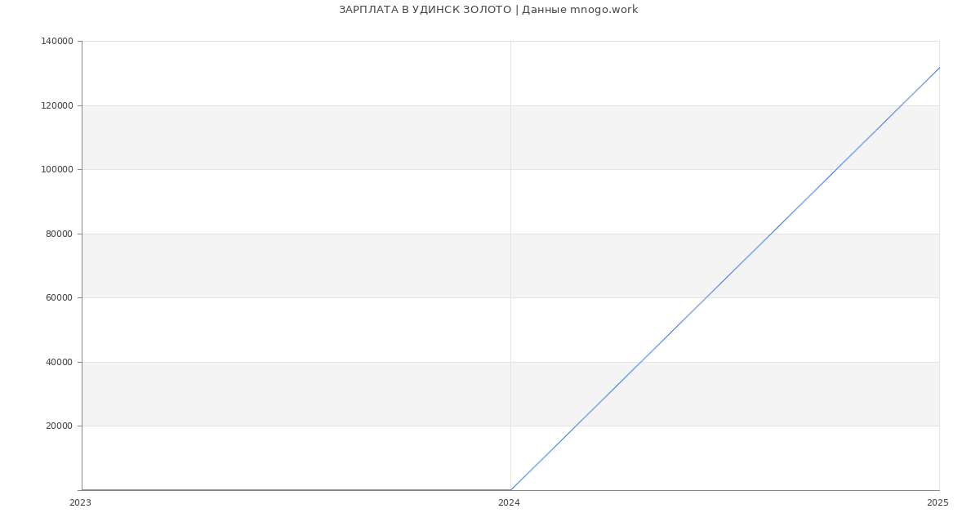Click the 100000 y-axis label
Screen dimensions: 980x531
[56, 170]
